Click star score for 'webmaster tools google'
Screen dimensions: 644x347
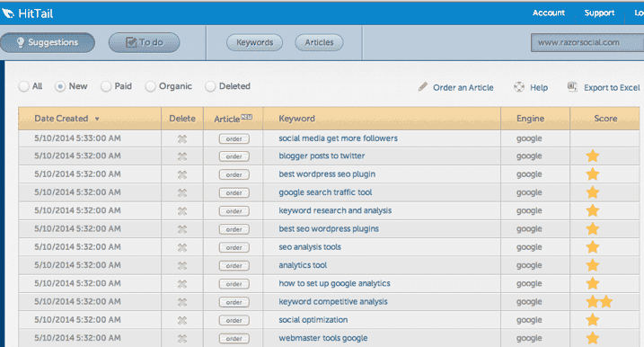[593, 338]
